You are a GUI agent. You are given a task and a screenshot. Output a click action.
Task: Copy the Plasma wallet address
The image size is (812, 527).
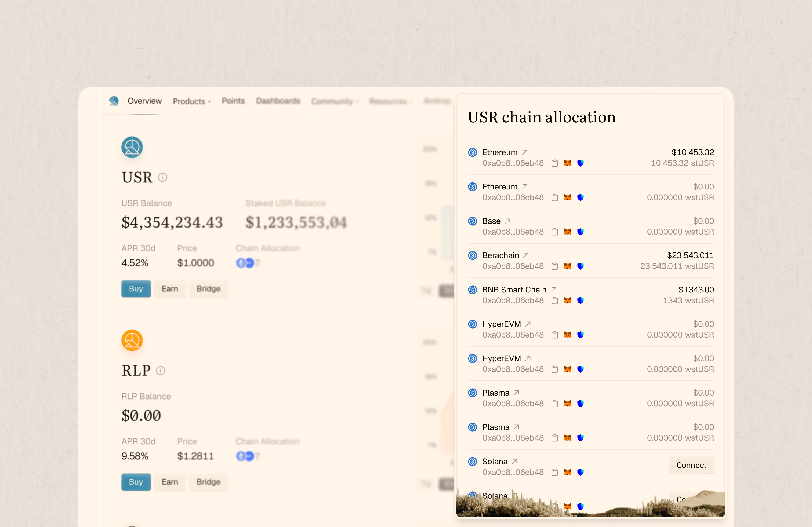coord(555,404)
